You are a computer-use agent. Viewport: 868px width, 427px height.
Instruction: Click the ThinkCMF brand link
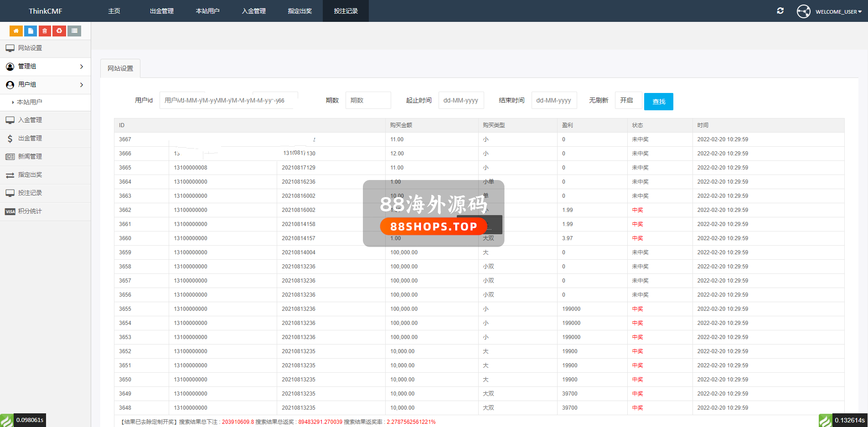click(45, 11)
